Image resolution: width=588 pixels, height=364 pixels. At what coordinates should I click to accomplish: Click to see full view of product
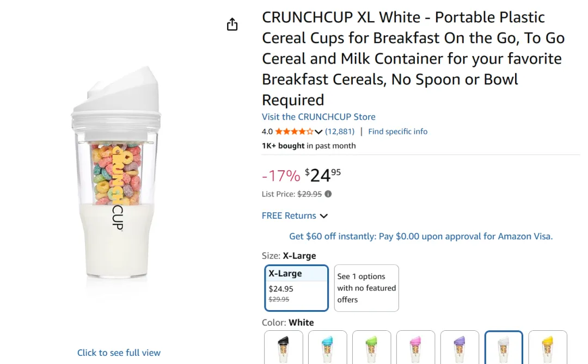[119, 353]
